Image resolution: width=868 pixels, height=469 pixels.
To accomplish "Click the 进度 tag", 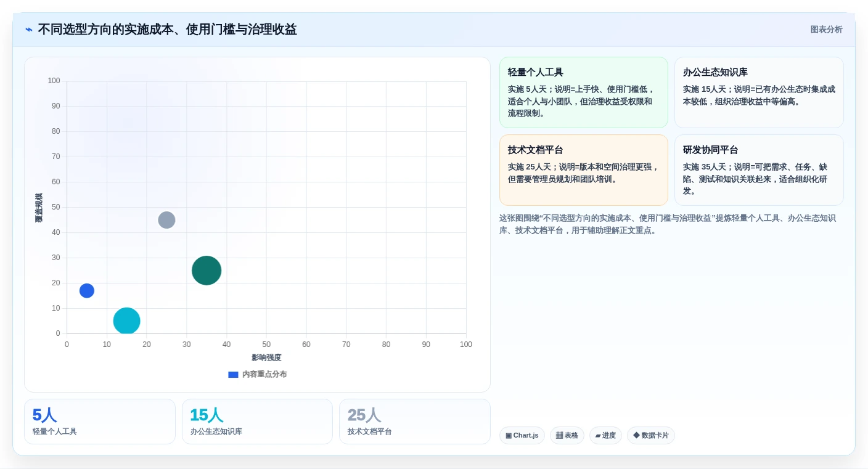I will point(605,436).
